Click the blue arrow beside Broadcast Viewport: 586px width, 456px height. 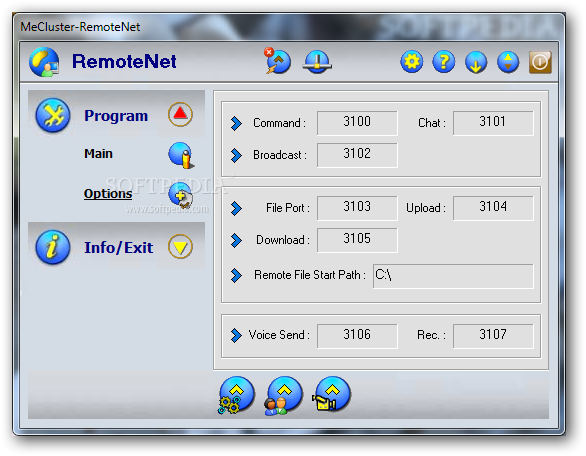236,155
